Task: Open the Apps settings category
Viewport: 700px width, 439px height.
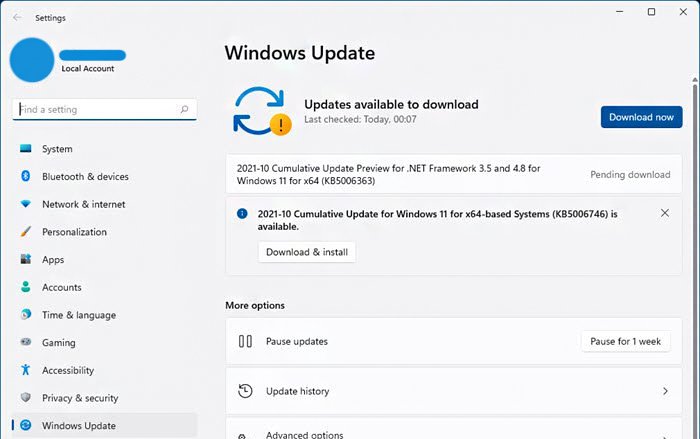Action: [x=104, y=259]
